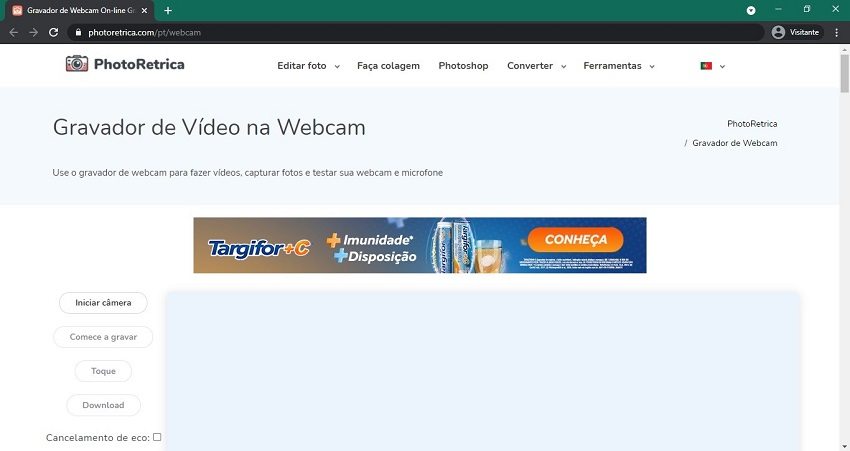
Task: Click the circular dropdown icon in title bar
Action: 751,10
